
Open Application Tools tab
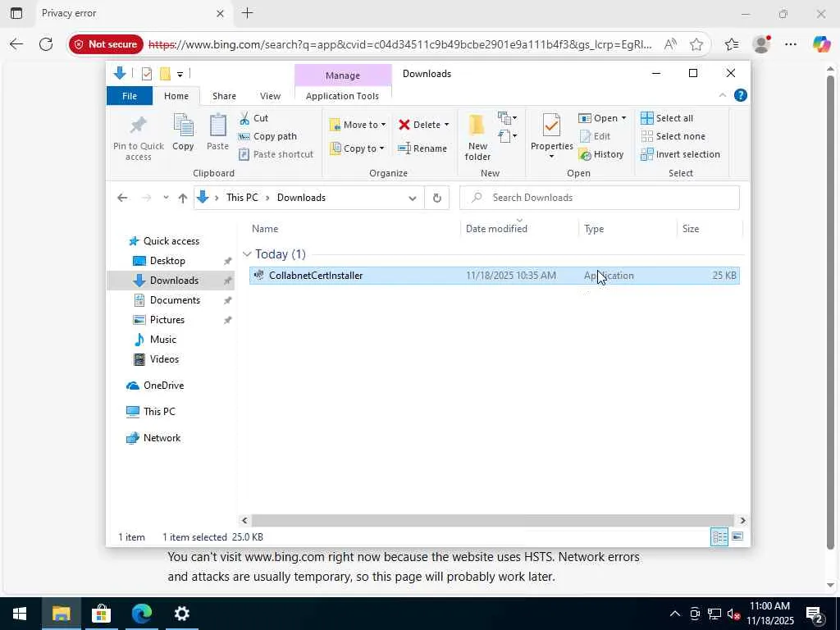(x=342, y=96)
